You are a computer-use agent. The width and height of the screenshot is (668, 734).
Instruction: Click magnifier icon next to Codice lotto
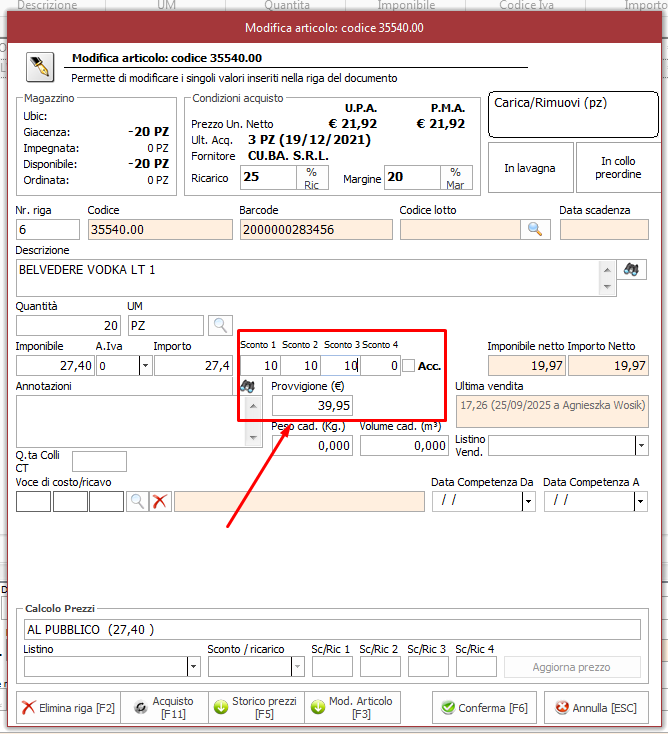535,230
